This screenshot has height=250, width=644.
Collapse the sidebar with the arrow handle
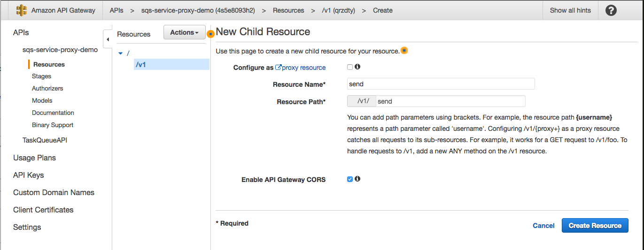click(107, 39)
